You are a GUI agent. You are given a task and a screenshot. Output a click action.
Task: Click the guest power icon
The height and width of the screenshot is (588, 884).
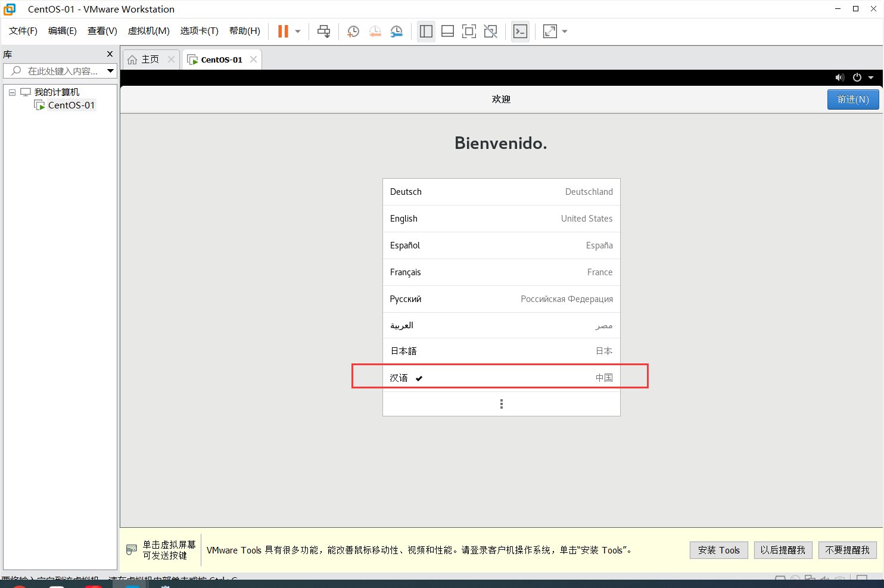857,77
